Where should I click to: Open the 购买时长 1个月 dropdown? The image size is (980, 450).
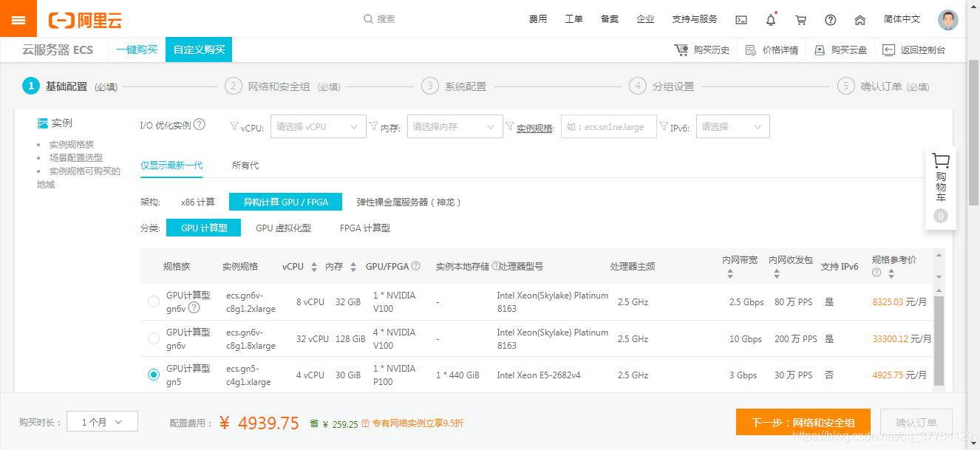coord(102,422)
